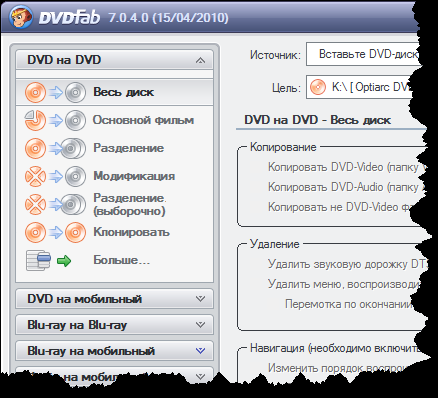Image resolution: width=438 pixels, height=398 pixels.
Task: Click the grey target disc icon beside Основной фильм
Action: 75,120
